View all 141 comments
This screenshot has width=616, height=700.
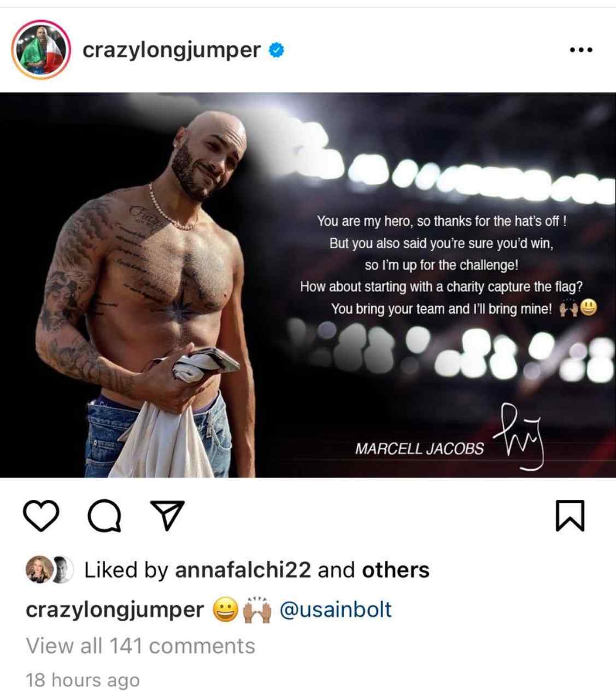pyautogui.click(x=140, y=646)
